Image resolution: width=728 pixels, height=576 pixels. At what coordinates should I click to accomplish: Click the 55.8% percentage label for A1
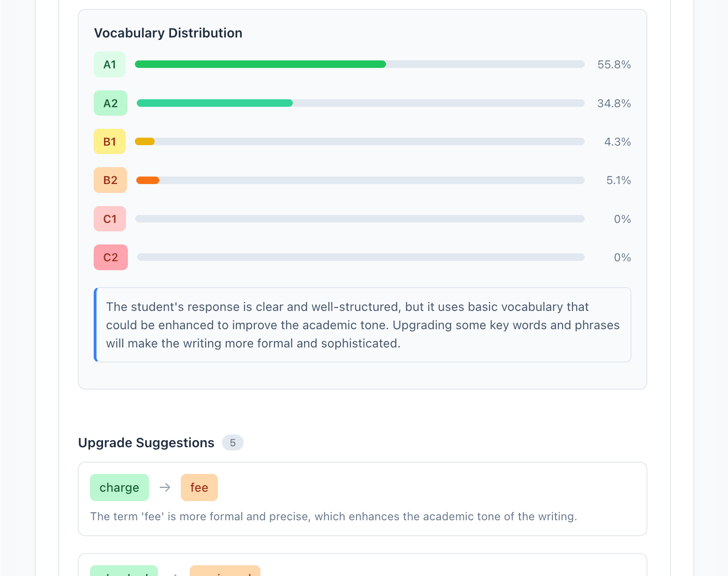click(614, 64)
